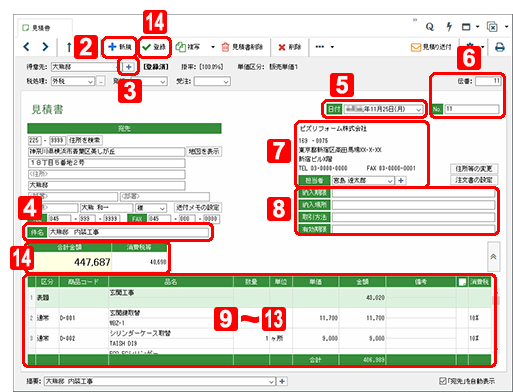Screen dimensions: 513x392
Task: Collapse the header with double-chevron up button
Action: (x=493, y=257)
